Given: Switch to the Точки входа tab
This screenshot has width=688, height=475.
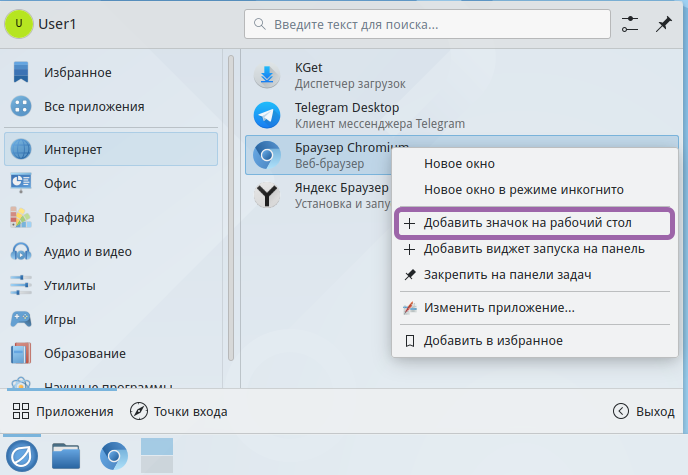Looking at the screenshot, I should coord(178,411).
